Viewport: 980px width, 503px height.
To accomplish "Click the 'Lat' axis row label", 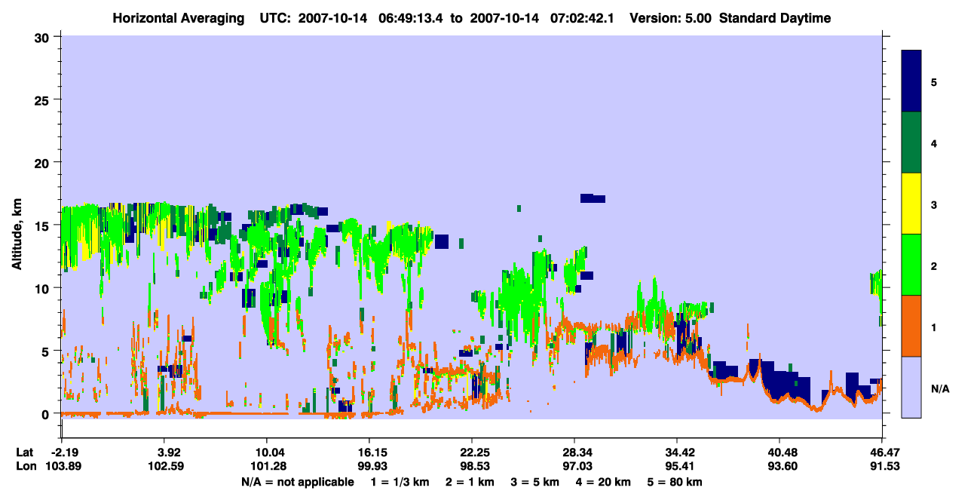I will pyautogui.click(x=25, y=452).
